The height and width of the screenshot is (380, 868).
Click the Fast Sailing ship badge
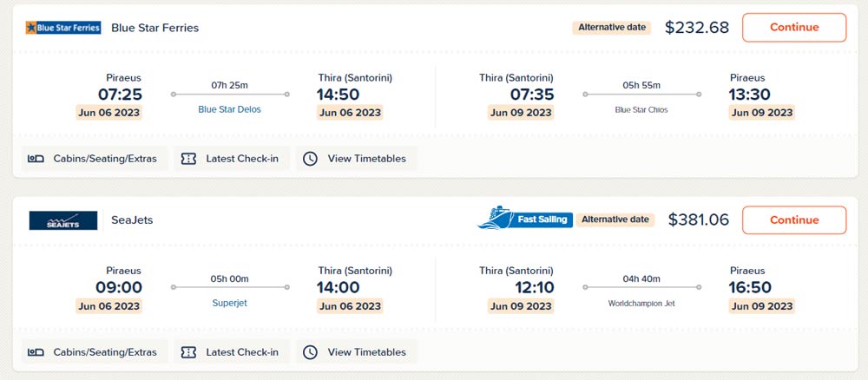coord(523,219)
